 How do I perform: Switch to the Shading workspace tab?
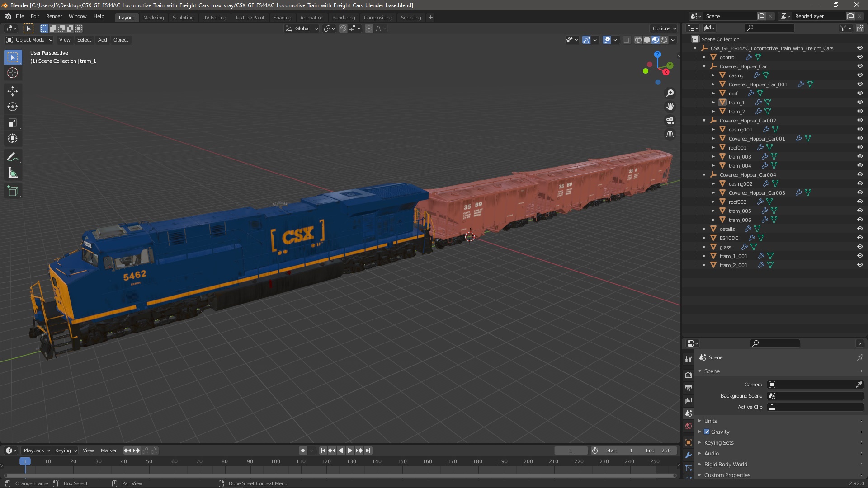[282, 18]
